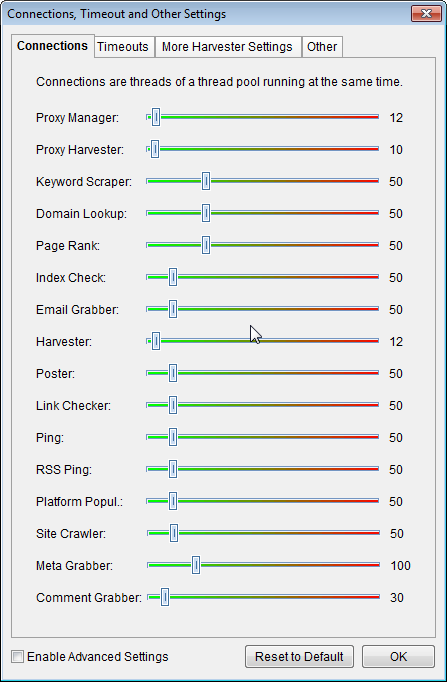
Task: Click the Reset to Default button
Action: tap(299, 656)
